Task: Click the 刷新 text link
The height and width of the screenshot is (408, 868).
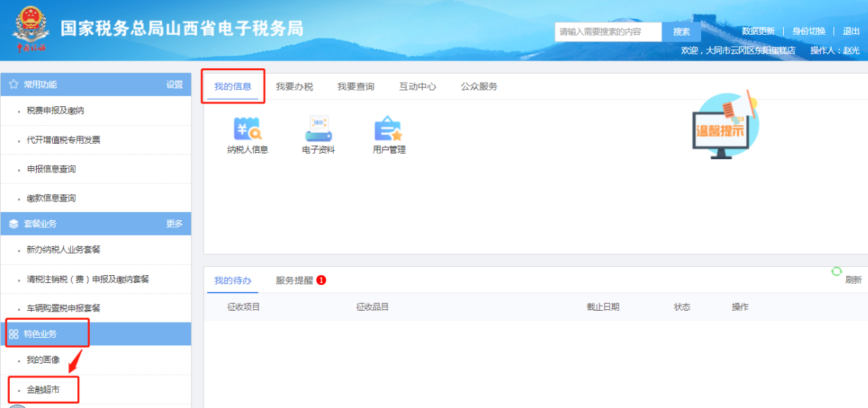Action: pos(853,280)
